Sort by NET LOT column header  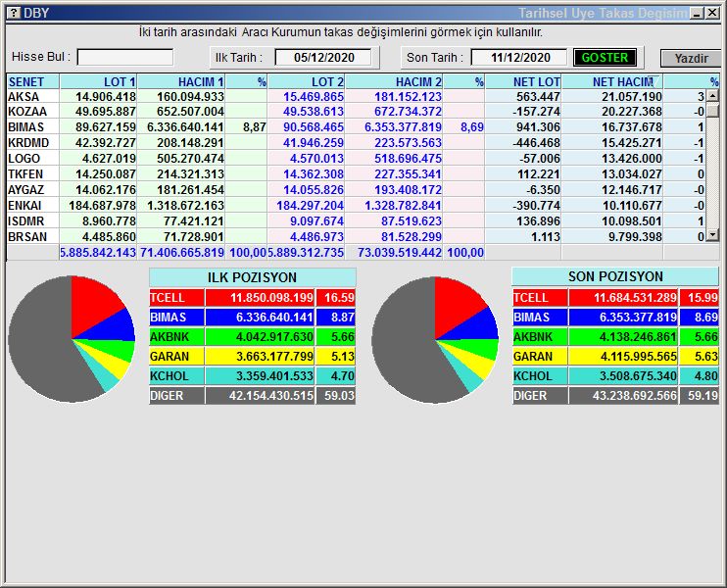[x=523, y=81]
